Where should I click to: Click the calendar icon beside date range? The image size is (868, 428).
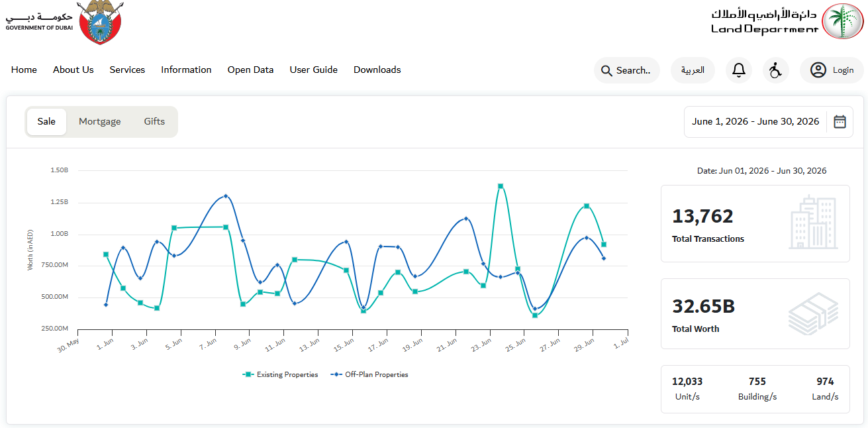coord(840,122)
